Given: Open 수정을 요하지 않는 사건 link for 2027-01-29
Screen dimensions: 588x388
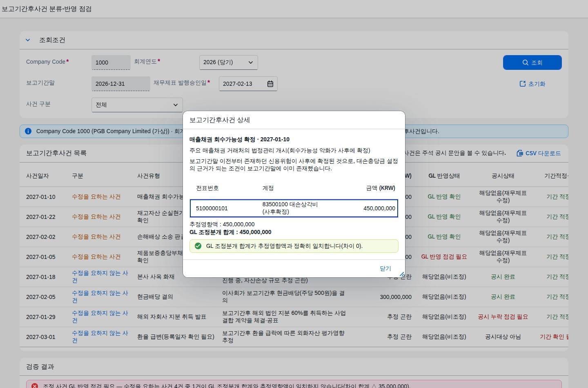Looking at the screenshot, I should 100,317.
